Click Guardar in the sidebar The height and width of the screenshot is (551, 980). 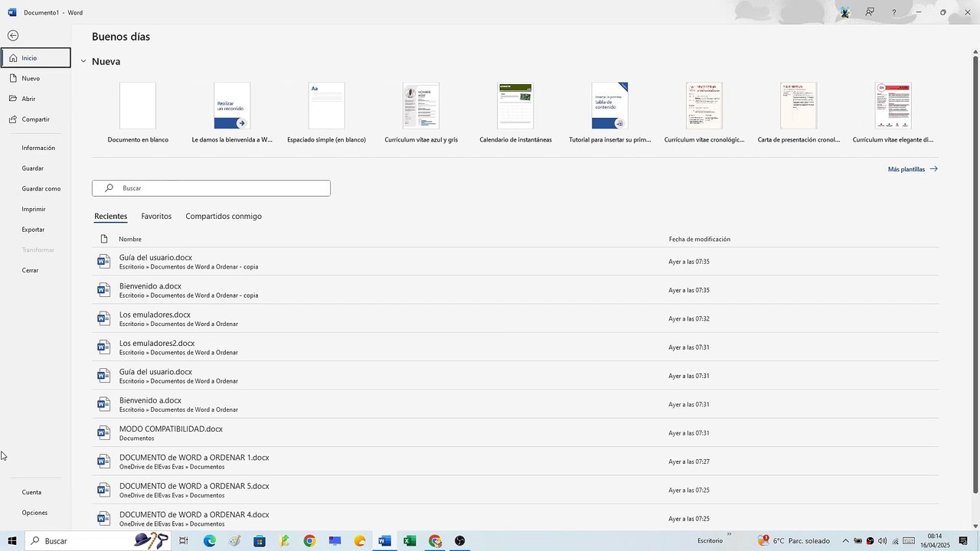33,168
